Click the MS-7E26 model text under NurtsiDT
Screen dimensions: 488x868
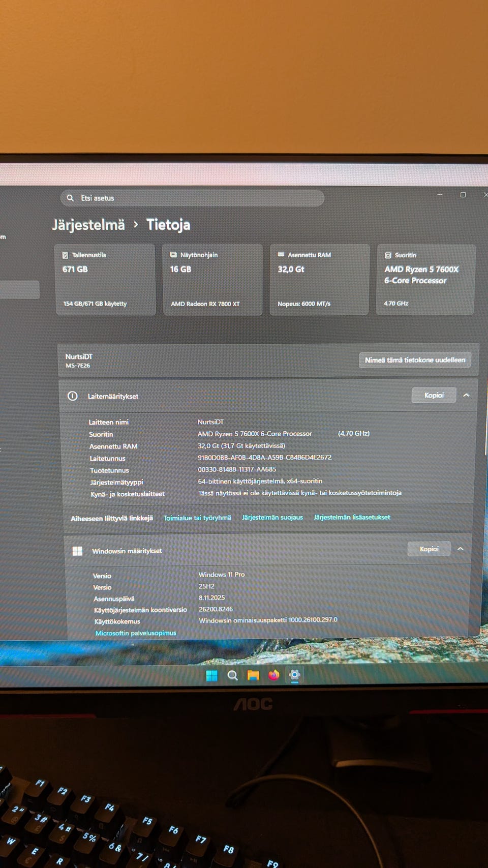pos(78,366)
